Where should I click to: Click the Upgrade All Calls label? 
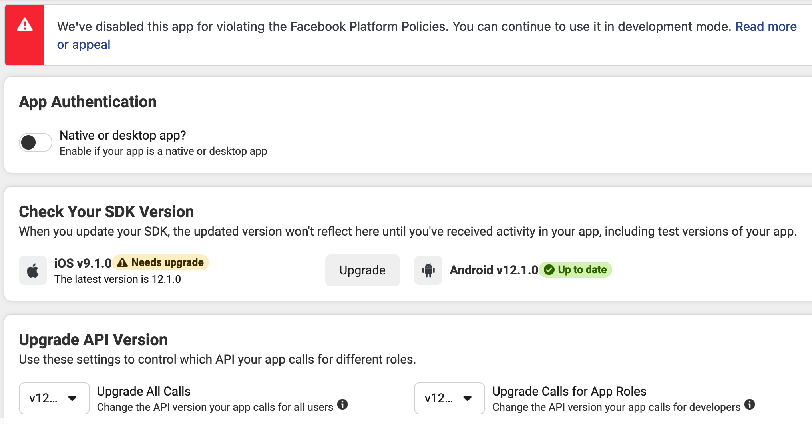tap(144, 391)
